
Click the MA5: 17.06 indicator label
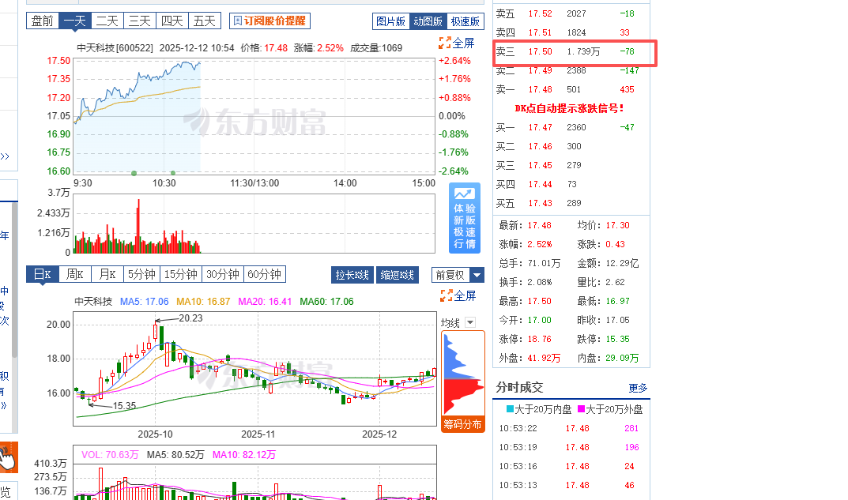[x=144, y=302]
